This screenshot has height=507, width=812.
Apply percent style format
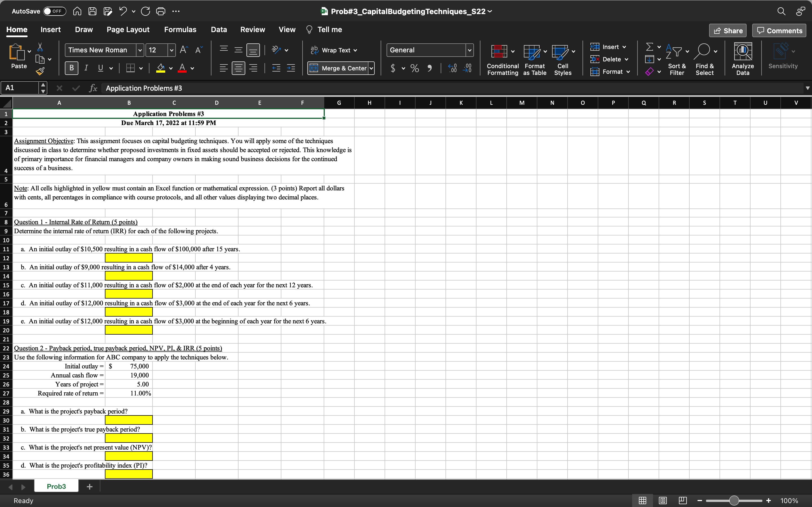click(x=415, y=68)
